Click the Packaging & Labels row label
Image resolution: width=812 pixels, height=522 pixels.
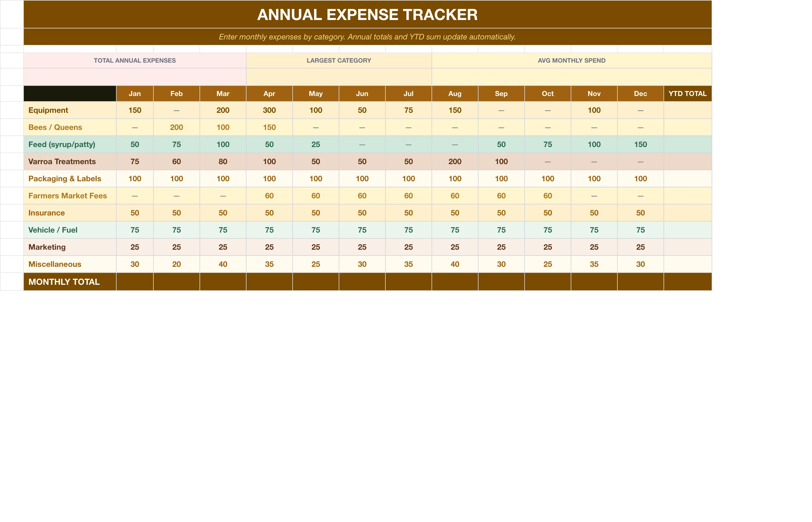pyautogui.click(x=70, y=179)
